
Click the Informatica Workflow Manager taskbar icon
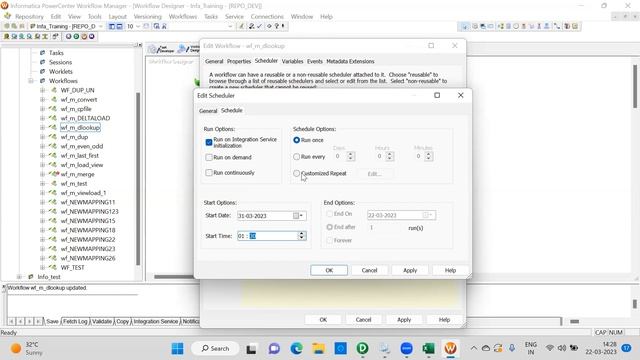[x=450, y=349]
